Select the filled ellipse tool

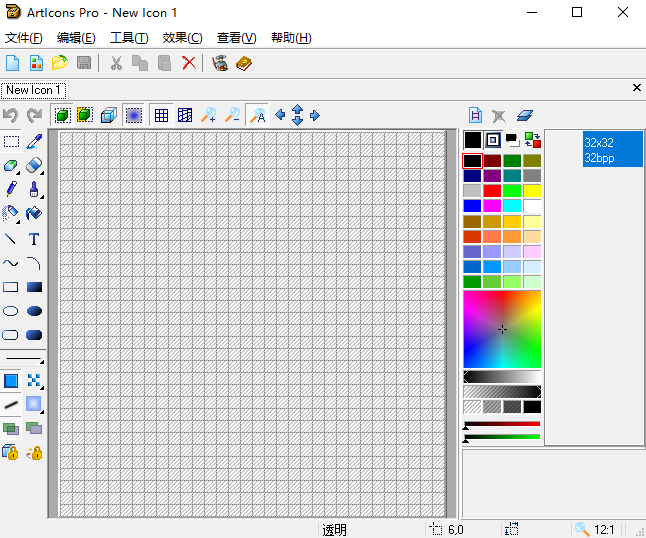coord(34,311)
